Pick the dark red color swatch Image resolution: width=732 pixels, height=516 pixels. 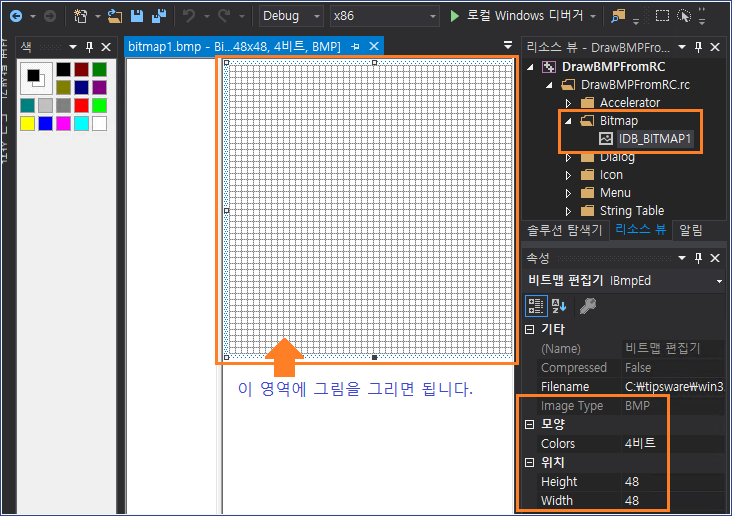[82, 70]
